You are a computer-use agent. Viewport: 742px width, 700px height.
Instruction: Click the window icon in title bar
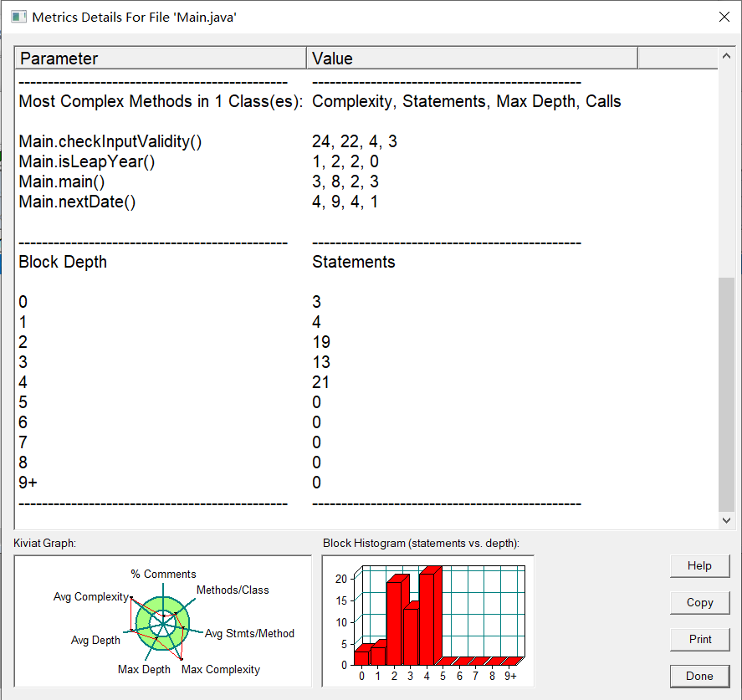click(x=18, y=18)
